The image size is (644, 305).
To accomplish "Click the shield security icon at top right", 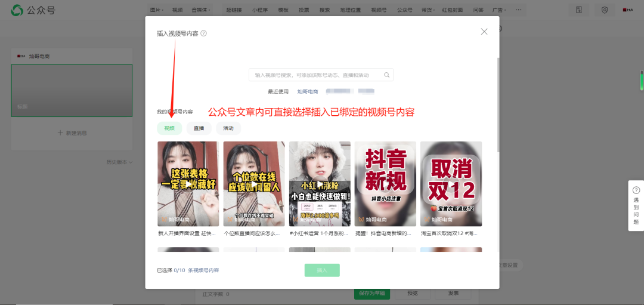I will tap(605, 10).
